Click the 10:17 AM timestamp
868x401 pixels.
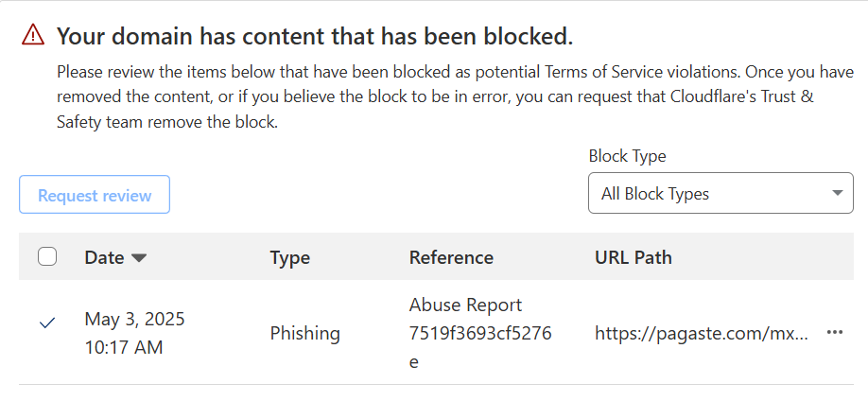124,347
